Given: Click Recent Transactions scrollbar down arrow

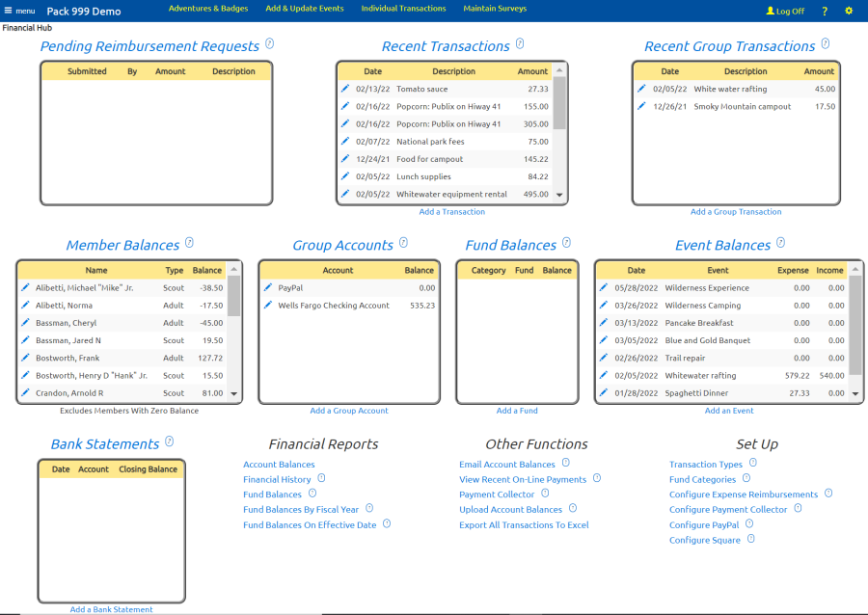Looking at the screenshot, I should 559,195.
